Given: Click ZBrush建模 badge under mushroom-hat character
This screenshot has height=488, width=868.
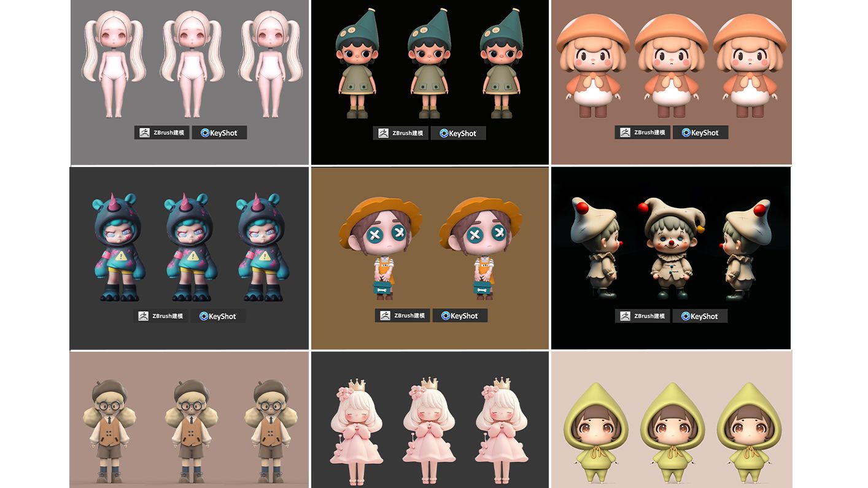Looking at the screenshot, I should (x=642, y=133).
